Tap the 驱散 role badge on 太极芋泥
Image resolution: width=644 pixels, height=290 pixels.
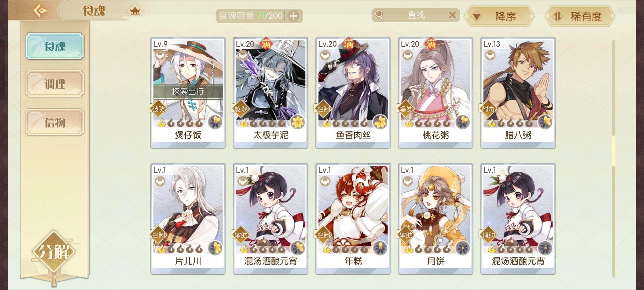coord(241,109)
